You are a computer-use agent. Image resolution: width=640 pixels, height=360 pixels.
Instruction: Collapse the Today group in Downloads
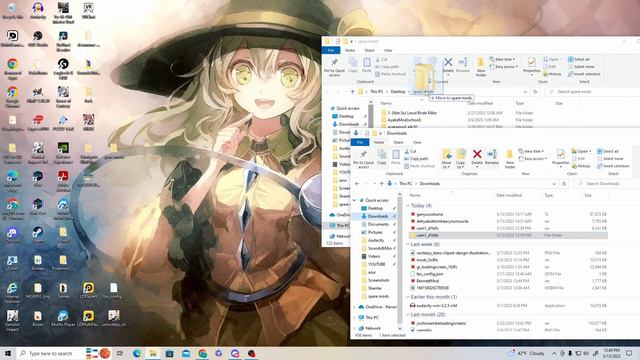pos(408,205)
